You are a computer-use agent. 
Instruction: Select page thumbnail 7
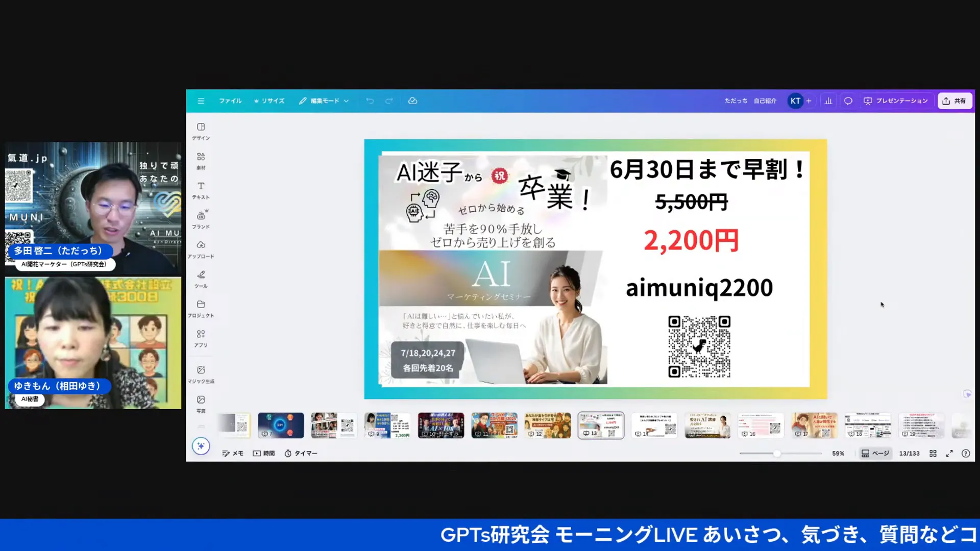click(281, 425)
